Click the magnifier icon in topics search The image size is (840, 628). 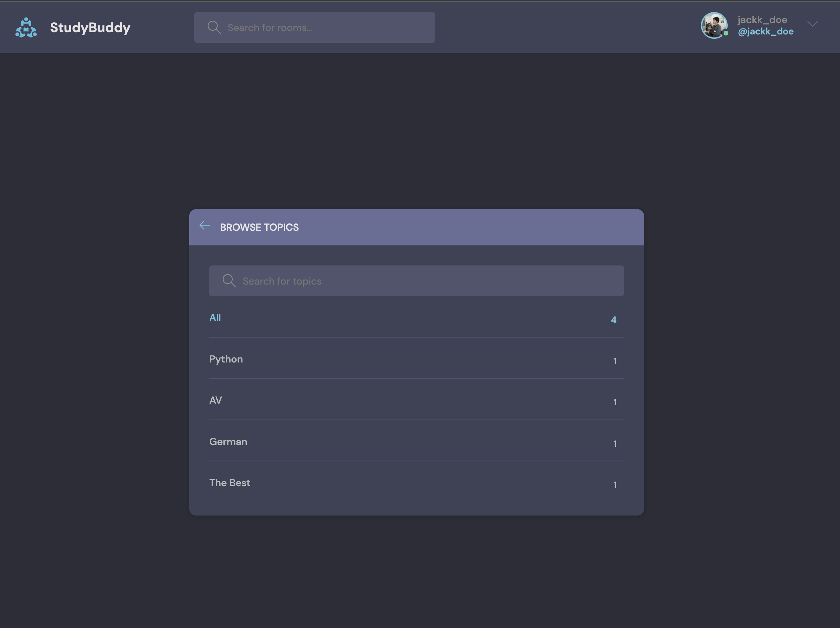point(229,281)
